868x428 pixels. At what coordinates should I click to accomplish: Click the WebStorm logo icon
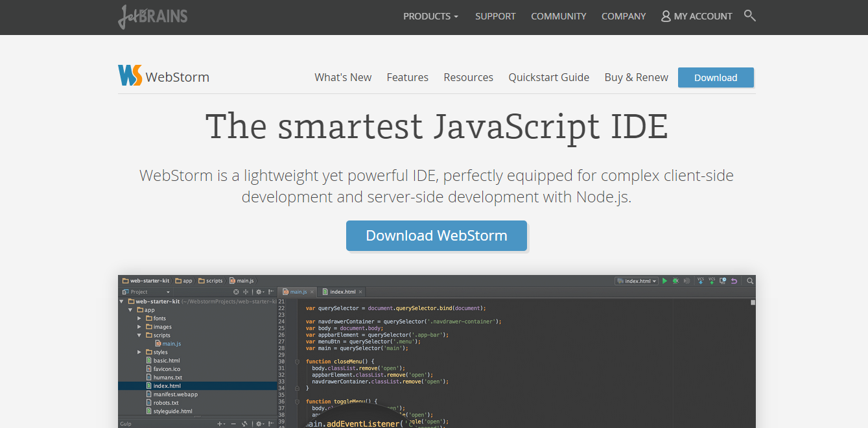click(130, 76)
